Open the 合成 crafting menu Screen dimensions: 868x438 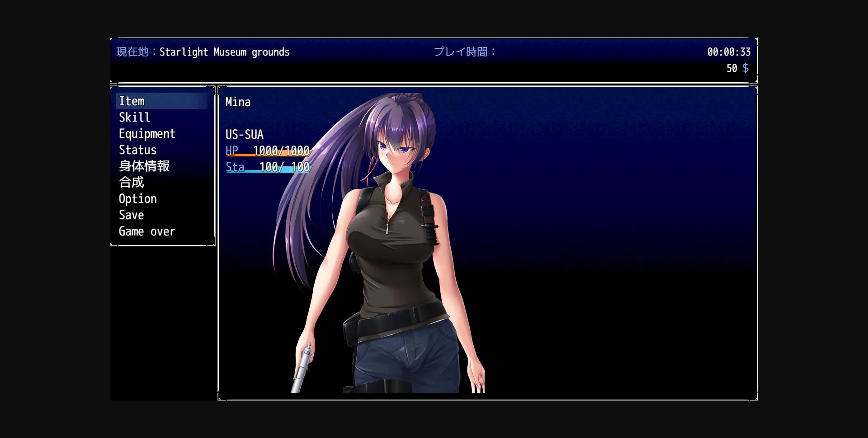tap(132, 183)
